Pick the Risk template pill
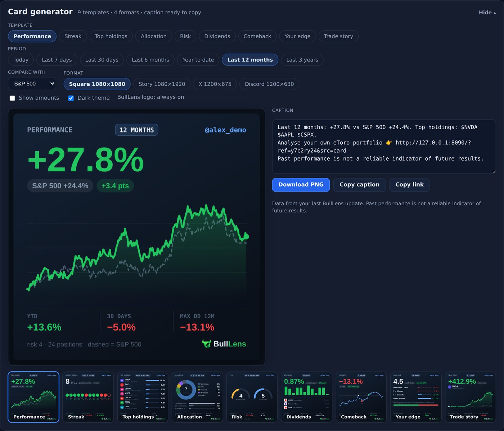 click(185, 36)
